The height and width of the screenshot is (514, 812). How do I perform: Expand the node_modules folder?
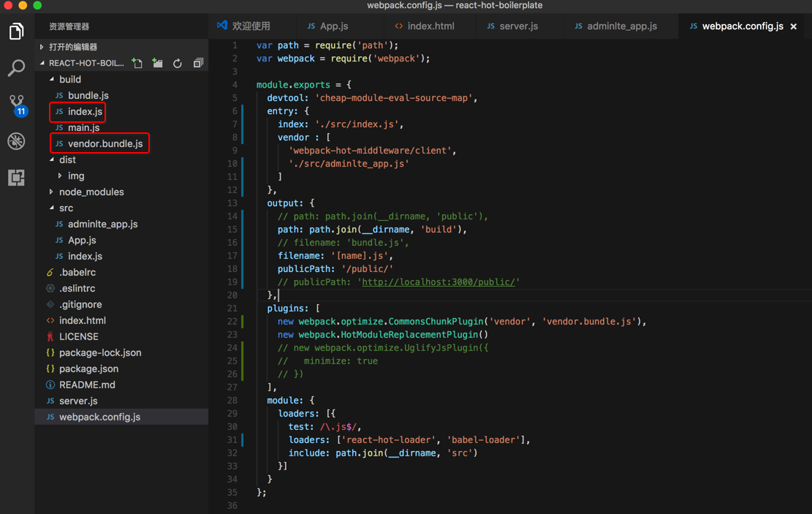click(91, 192)
